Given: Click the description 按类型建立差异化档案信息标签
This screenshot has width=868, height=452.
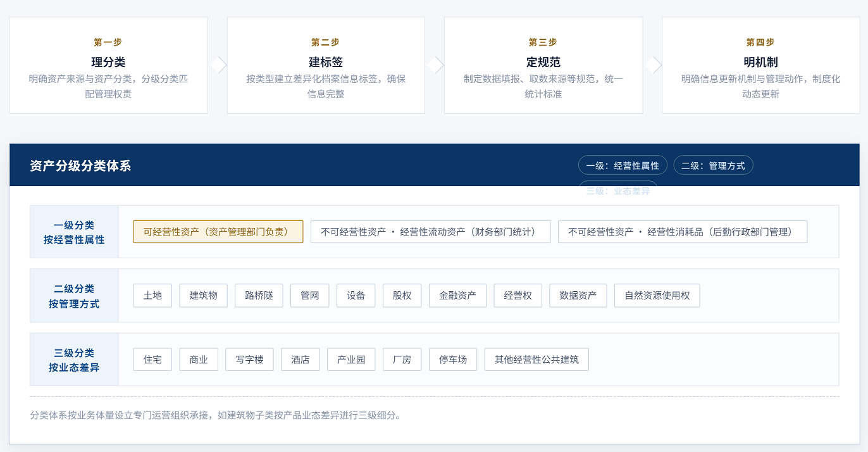Looking at the screenshot, I should click(x=326, y=87).
